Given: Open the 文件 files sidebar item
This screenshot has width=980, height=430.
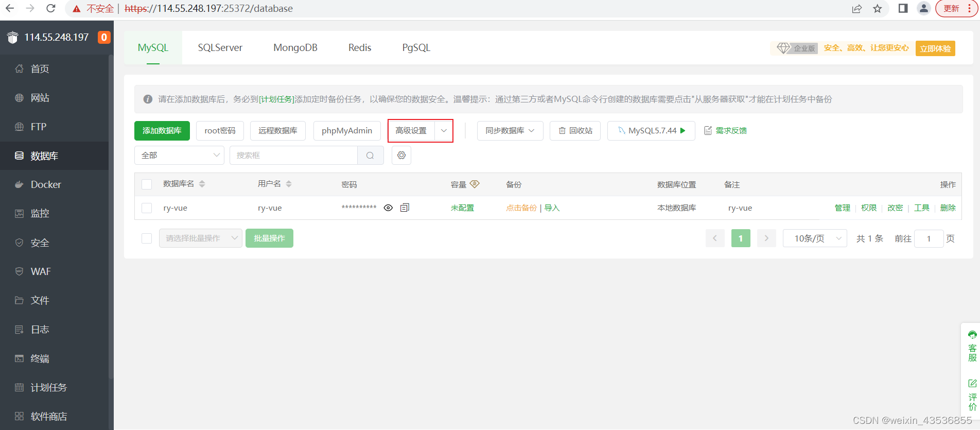Looking at the screenshot, I should (54, 300).
